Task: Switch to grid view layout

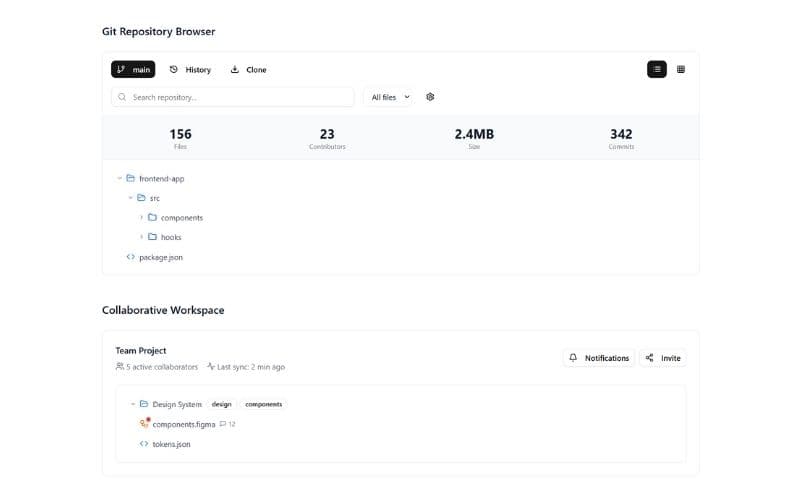Action: click(681, 69)
